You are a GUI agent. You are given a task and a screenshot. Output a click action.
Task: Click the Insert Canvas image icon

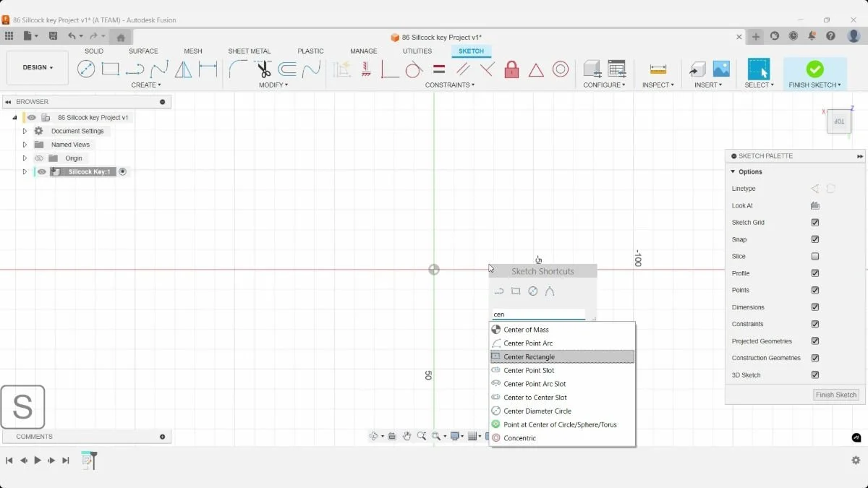(721, 69)
